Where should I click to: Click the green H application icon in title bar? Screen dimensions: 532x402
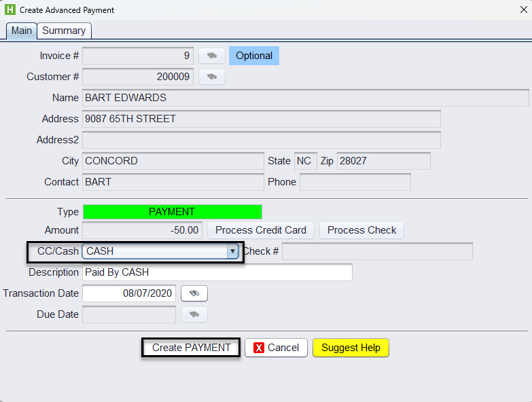pos(10,10)
